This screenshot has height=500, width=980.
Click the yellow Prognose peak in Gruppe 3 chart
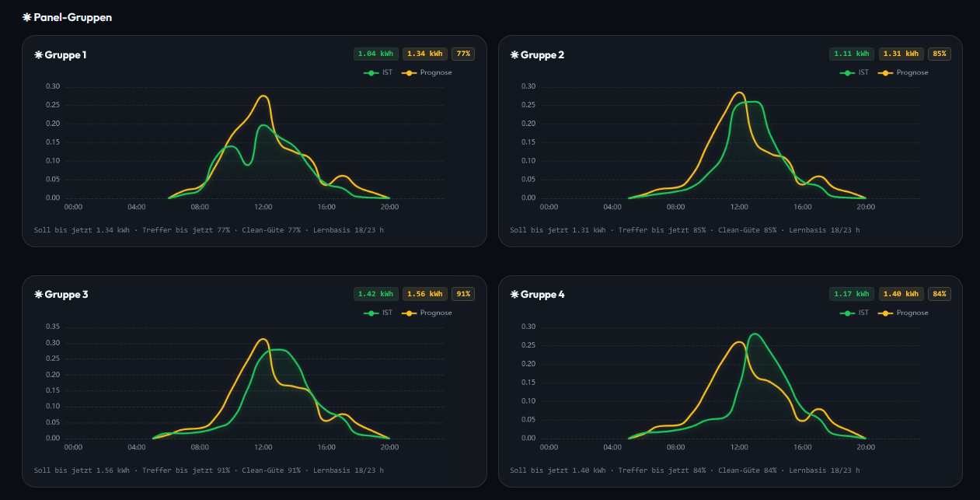pos(263,339)
